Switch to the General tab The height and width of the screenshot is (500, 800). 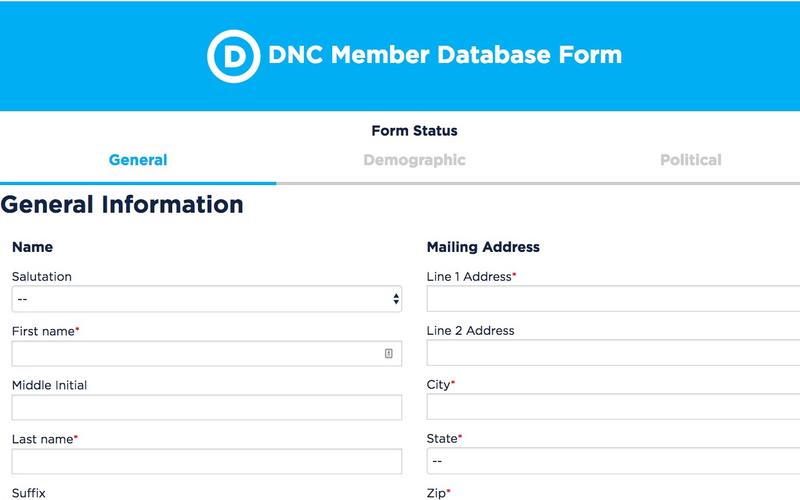(x=138, y=160)
